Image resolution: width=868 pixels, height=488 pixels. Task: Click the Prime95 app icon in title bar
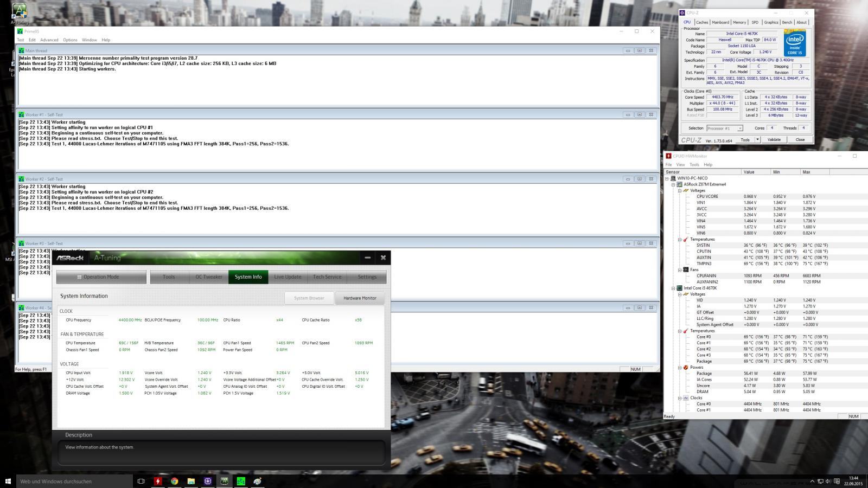click(20, 31)
